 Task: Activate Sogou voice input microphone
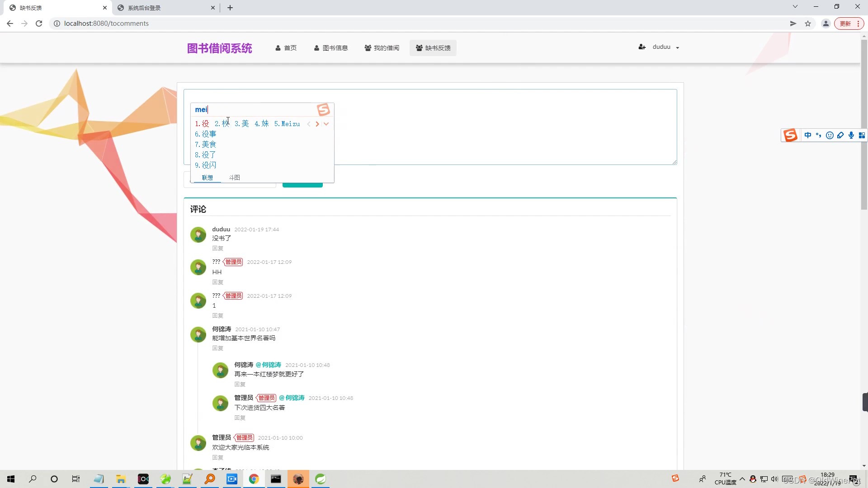tap(852, 135)
